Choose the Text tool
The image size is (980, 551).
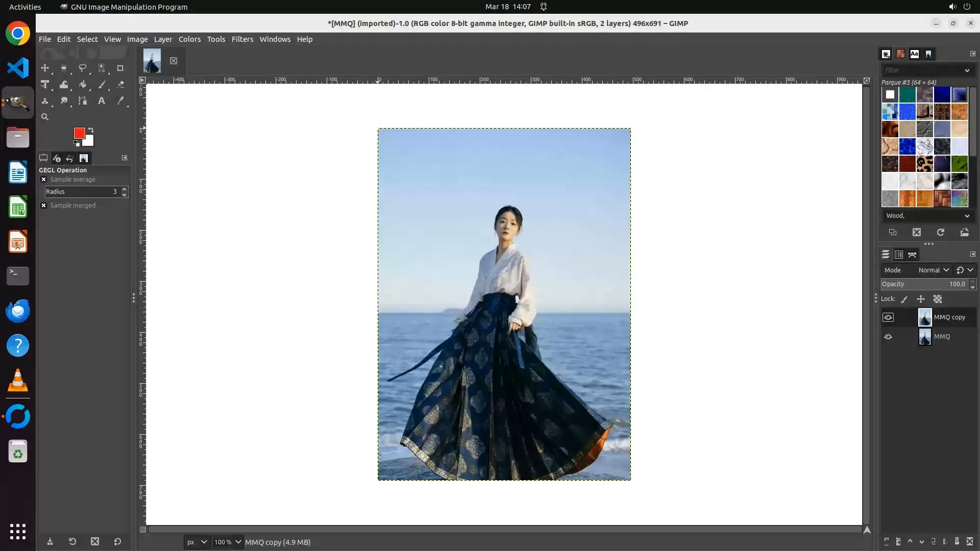pos(102,101)
